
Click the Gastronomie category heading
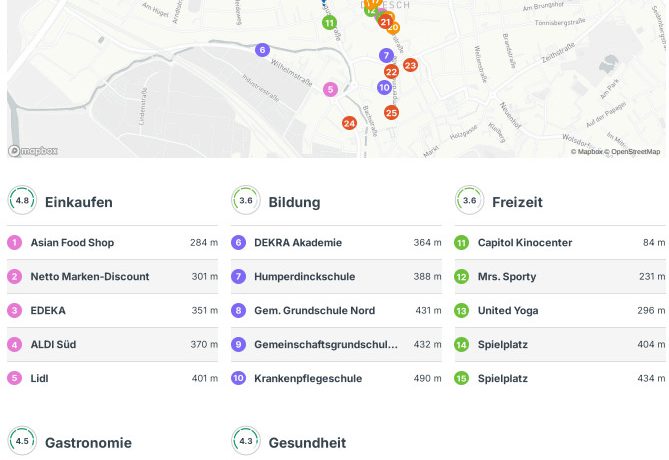click(x=88, y=443)
